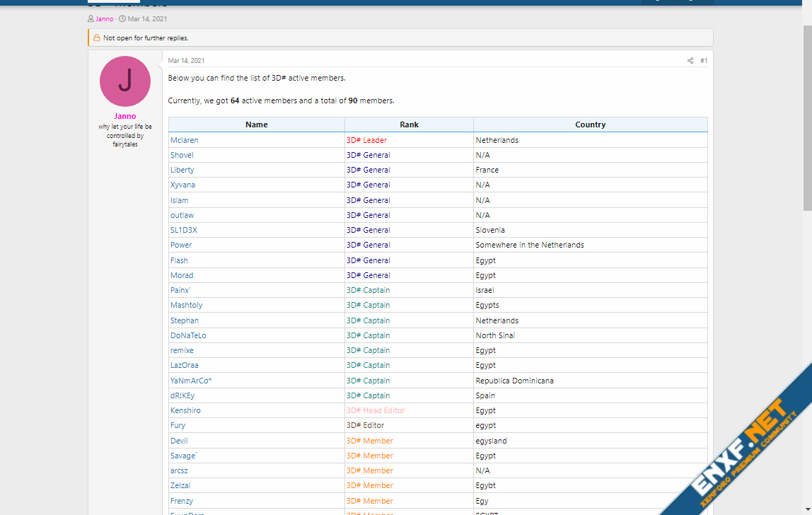
Task: View SL1D3X member profile
Action: tap(183, 230)
